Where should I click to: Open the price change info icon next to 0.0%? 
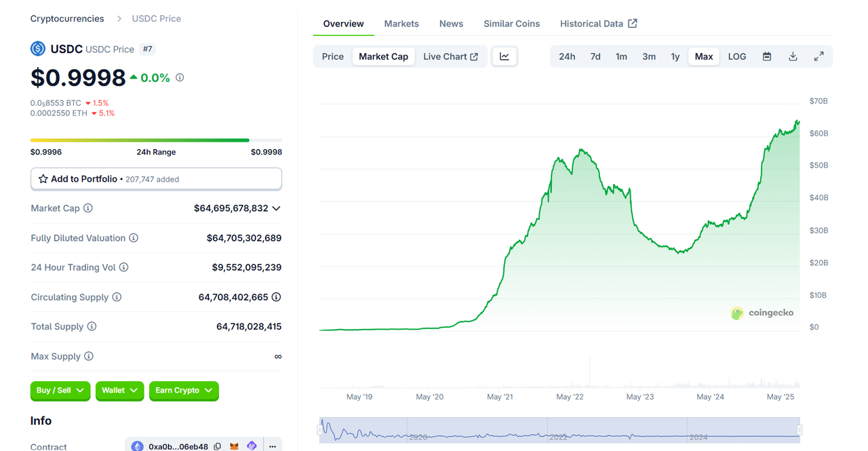pos(180,77)
